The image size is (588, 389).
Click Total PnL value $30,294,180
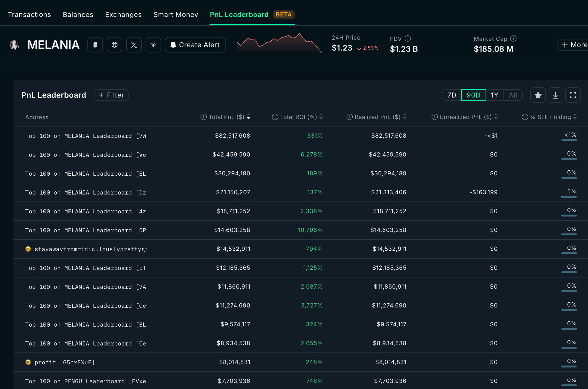tap(232, 173)
